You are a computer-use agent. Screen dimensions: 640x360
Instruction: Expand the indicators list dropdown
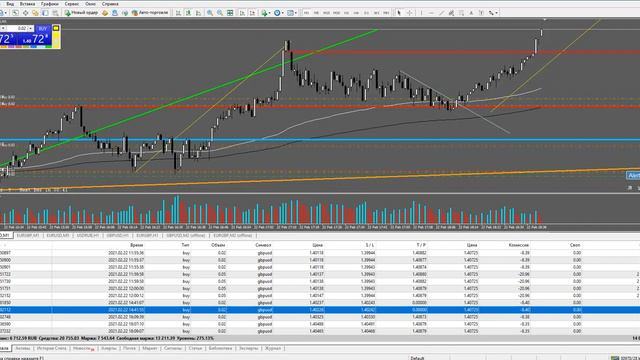(x=269, y=13)
